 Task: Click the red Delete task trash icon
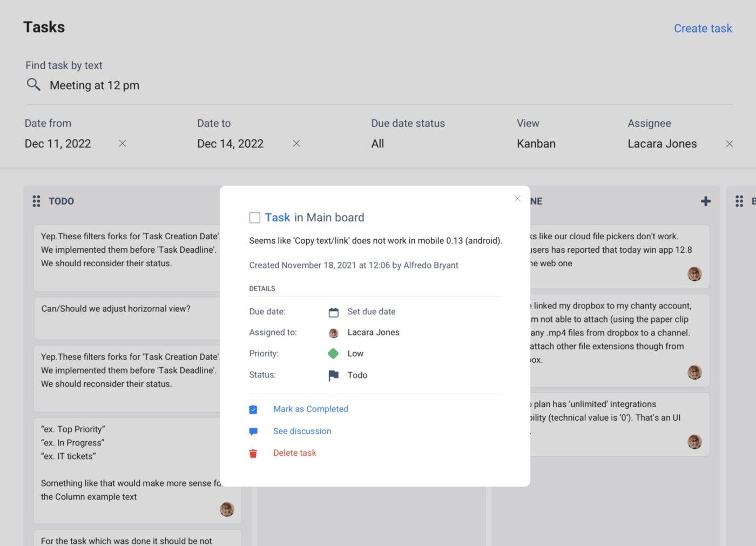point(253,454)
